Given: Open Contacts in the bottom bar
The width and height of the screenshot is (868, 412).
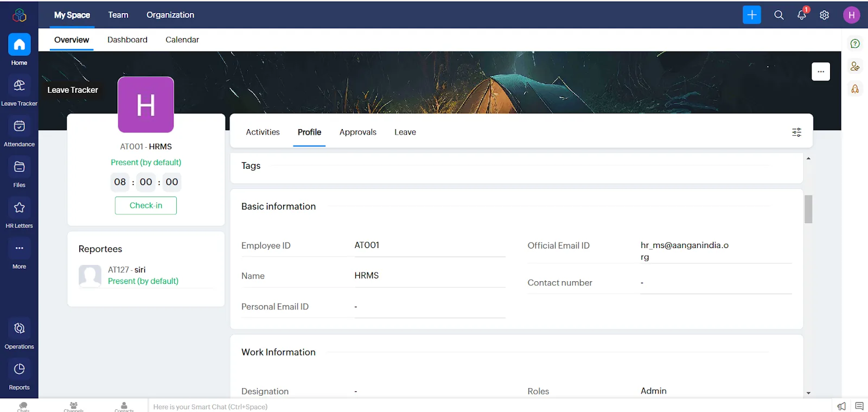Looking at the screenshot, I should 124,407.
